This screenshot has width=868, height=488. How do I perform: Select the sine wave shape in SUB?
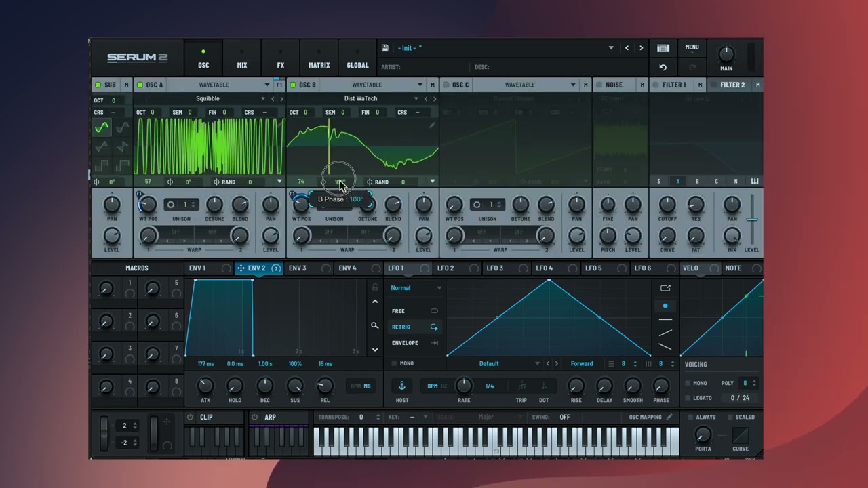102,127
